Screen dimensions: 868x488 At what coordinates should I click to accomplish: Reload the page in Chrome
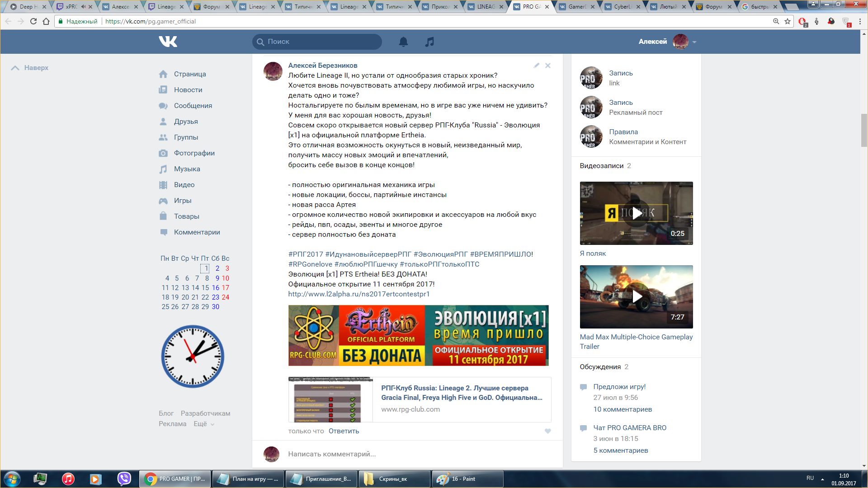coord(33,21)
